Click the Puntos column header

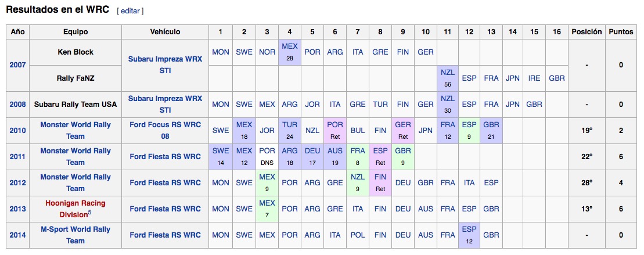point(621,32)
